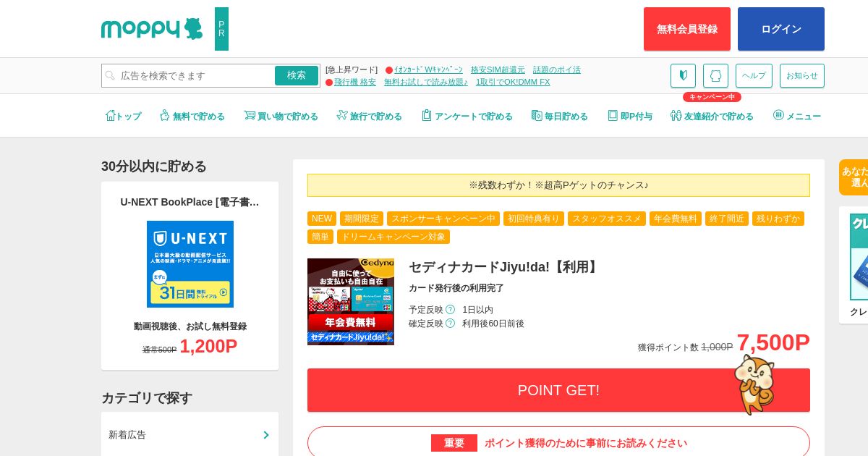Click the 簡単 tag

[320, 237]
